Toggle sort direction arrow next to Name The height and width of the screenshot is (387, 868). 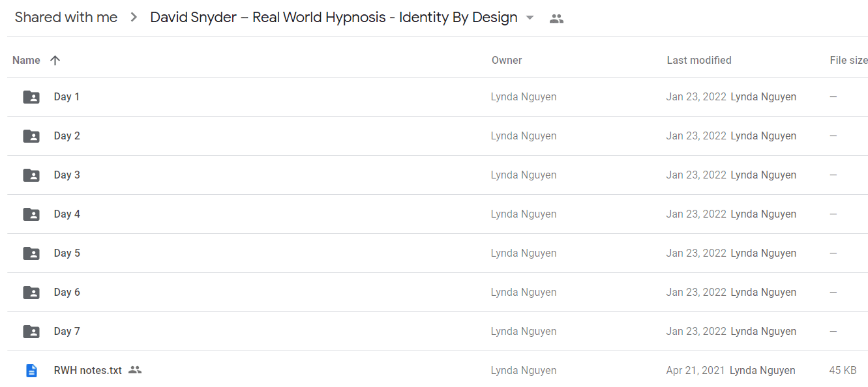[55, 60]
